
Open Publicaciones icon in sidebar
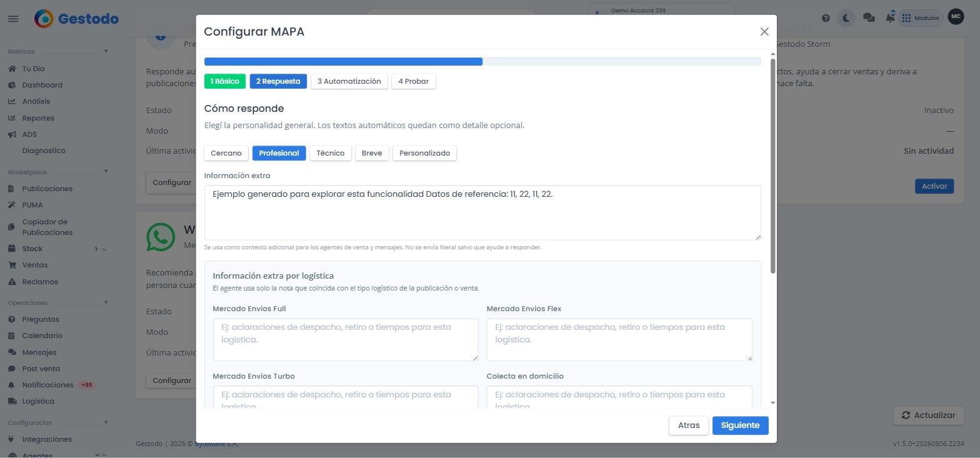12,189
